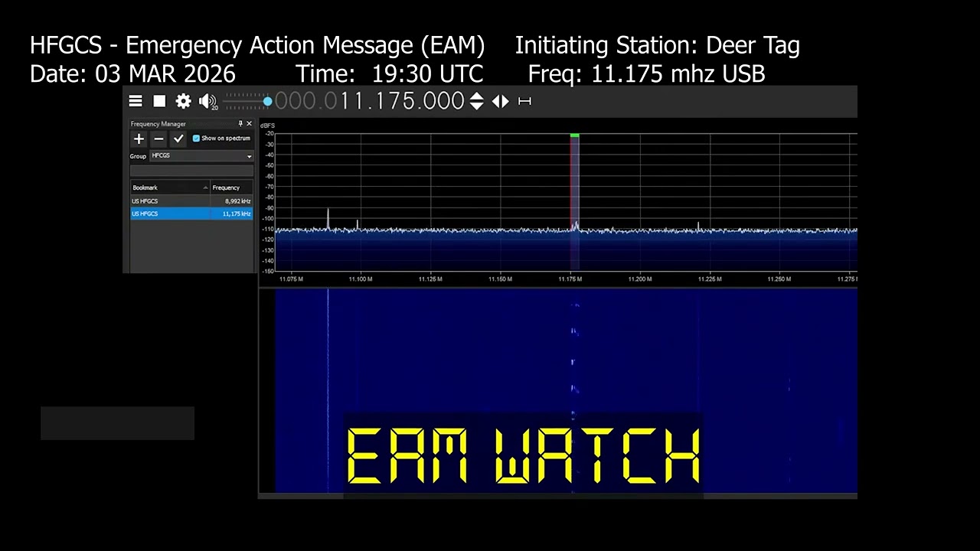Sort by Bookmark column header
This screenshot has width=980, height=551.
click(170, 187)
